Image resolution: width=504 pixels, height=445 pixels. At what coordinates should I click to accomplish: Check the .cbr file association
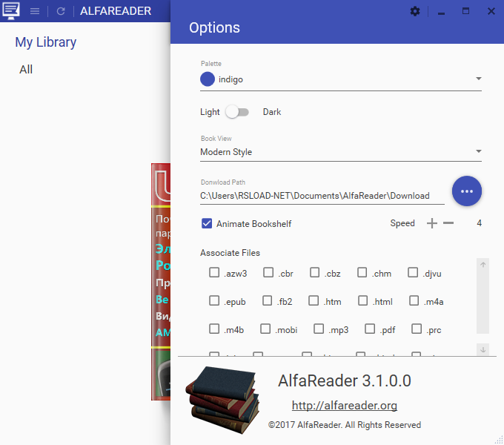[x=268, y=272]
